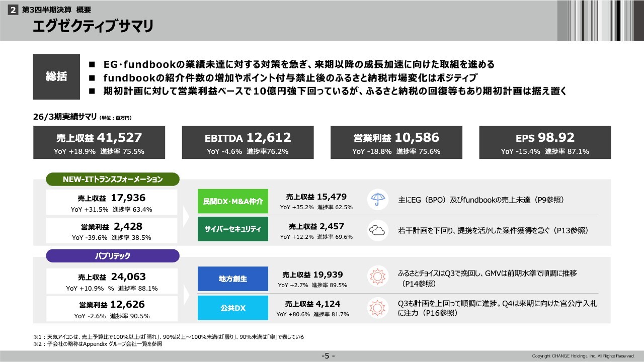Image resolution: width=644 pixels, height=362 pixels.
Task: Select the EPS 98.92 summary card
Action: click(x=545, y=142)
